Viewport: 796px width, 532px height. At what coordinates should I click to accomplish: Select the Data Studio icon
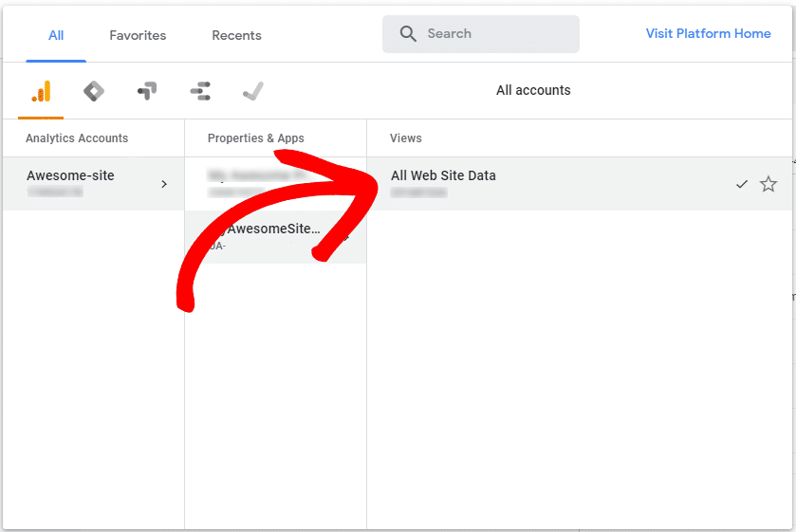pos(200,91)
